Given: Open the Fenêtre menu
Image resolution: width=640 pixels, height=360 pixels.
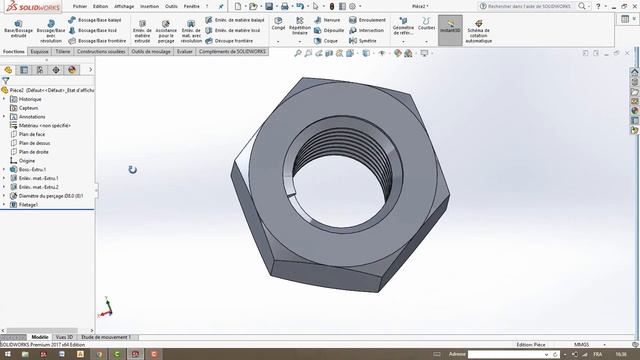Looking at the screenshot, I should [x=192, y=7].
